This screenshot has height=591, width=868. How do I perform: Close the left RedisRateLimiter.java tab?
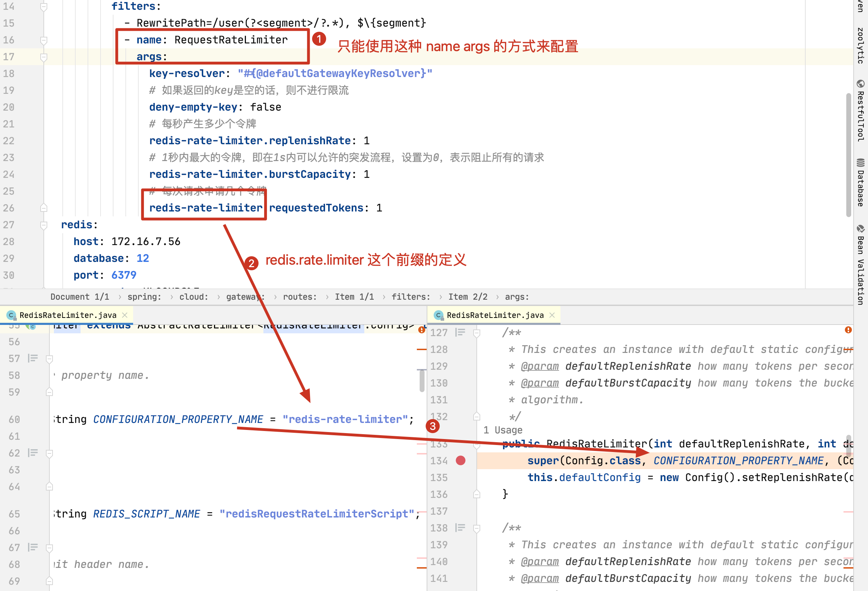click(125, 315)
